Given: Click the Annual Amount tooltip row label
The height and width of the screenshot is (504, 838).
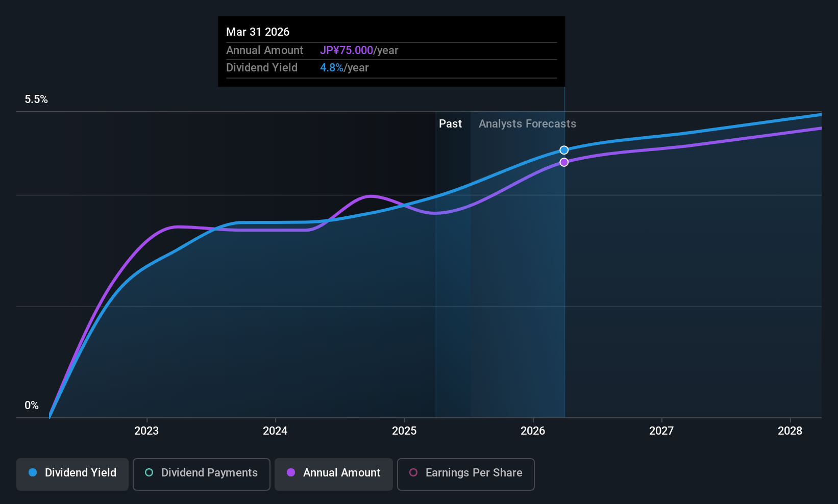Looking at the screenshot, I should point(264,51).
